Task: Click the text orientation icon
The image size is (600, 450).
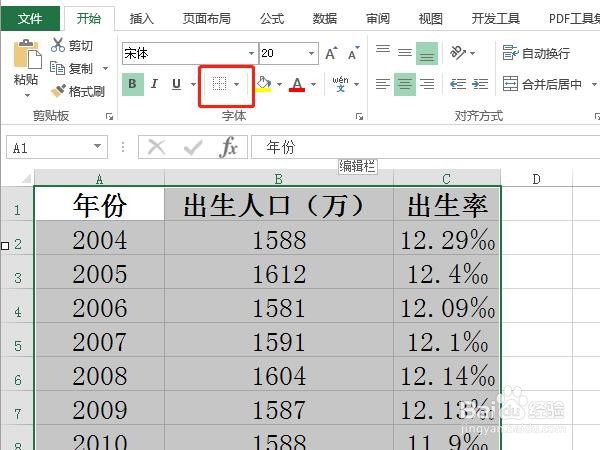Action: point(458,53)
